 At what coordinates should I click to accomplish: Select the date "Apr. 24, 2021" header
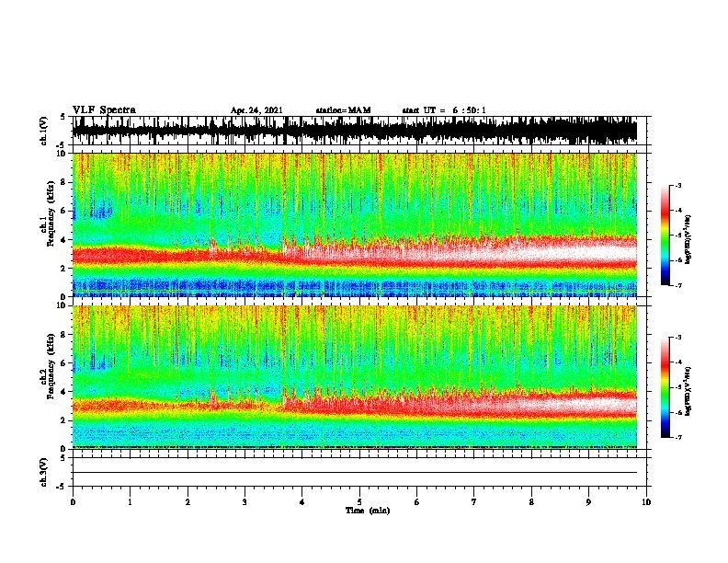(256, 110)
